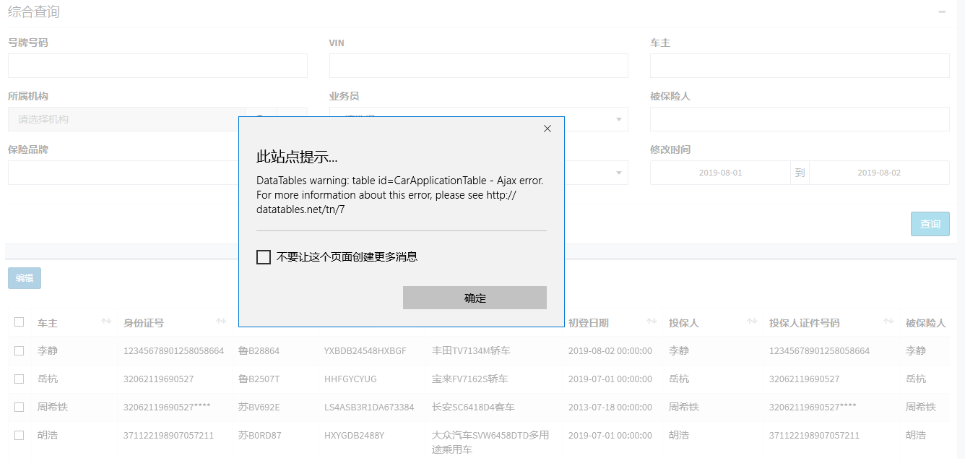This screenshot has height=465, width=966.
Task: Select the row checkbox for 胡浩
Action: (19, 435)
